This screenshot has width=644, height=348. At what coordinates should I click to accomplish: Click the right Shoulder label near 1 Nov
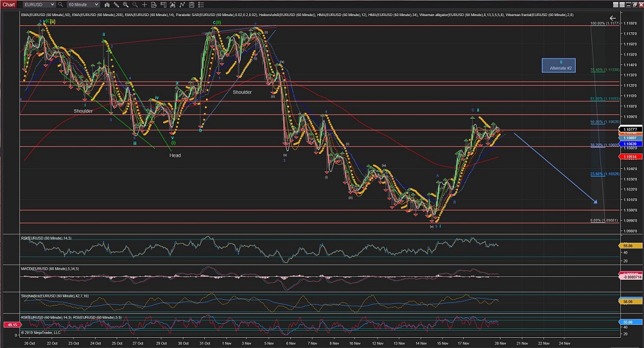(243, 93)
